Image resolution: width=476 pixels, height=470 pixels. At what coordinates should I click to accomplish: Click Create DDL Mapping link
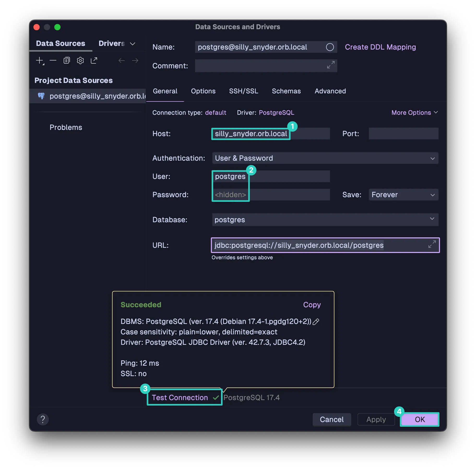click(380, 47)
